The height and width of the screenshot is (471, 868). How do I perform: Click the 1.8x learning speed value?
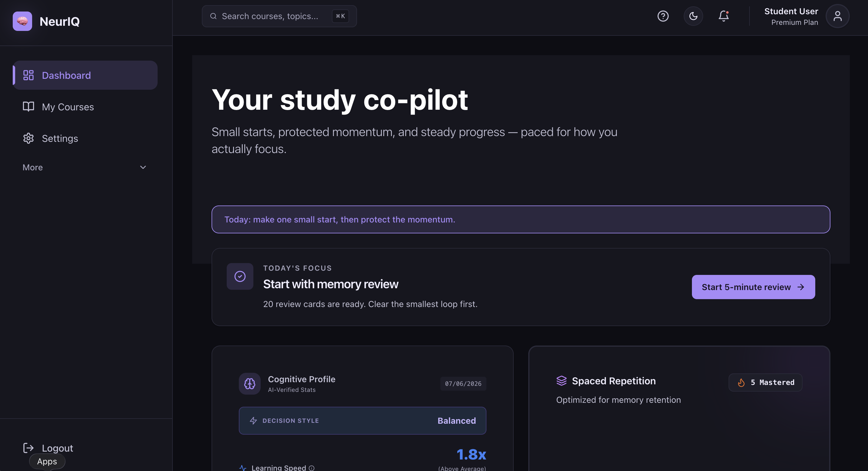[x=471, y=455]
